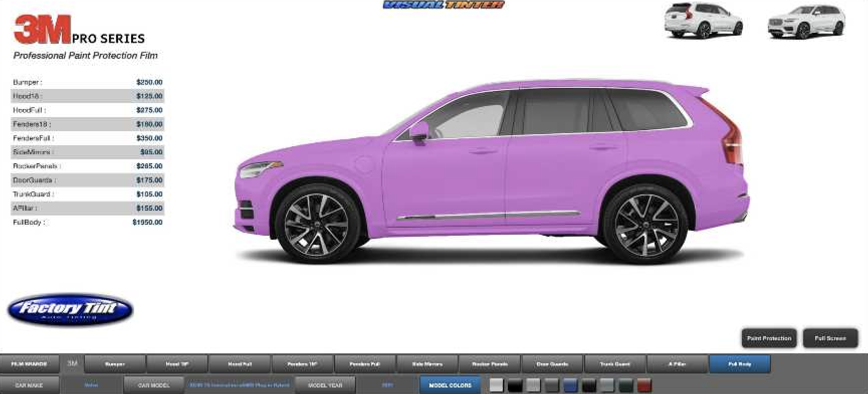Toggle the Rocker Panels film section
Viewport: 868px width, 394px height.
click(490, 364)
